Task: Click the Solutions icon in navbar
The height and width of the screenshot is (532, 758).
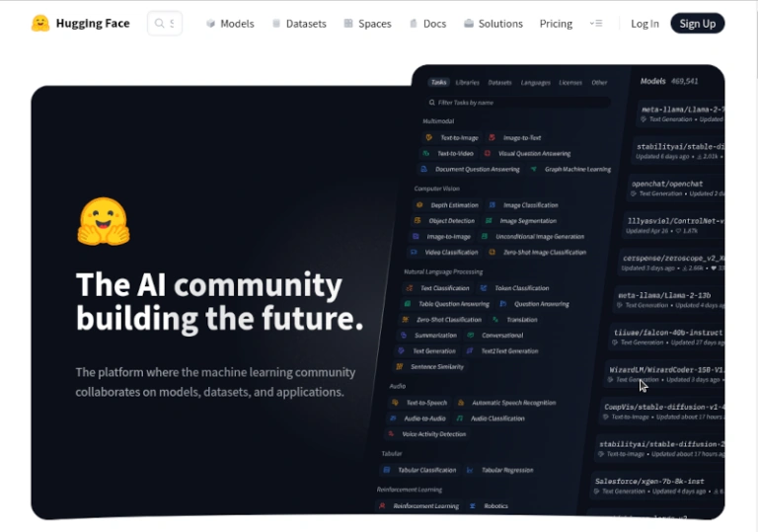Action: pos(469,24)
